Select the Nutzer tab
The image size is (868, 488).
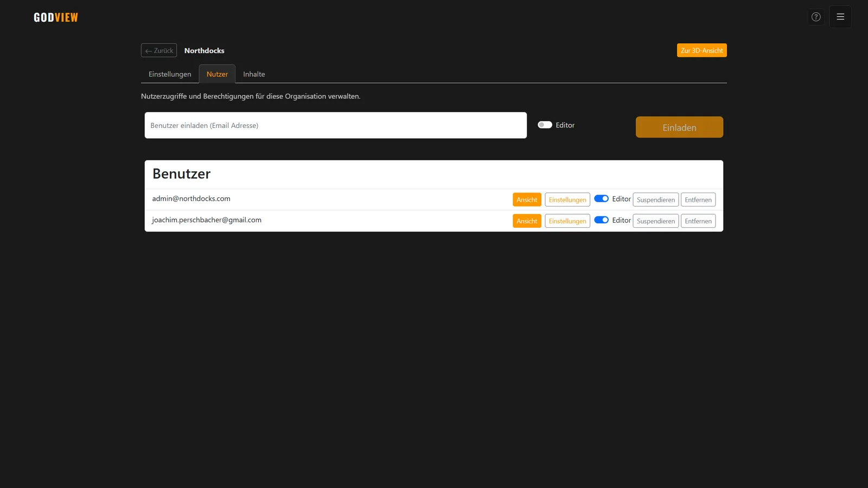(x=217, y=74)
